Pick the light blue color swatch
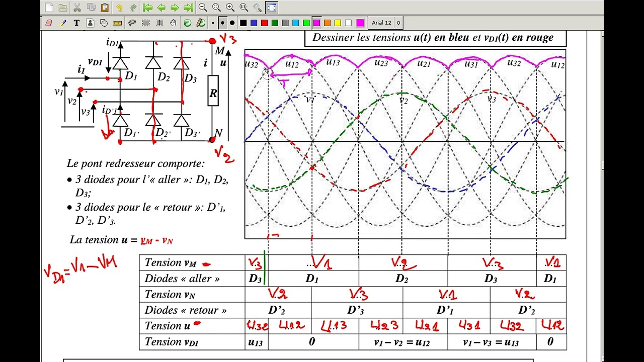This screenshot has height=362, width=644. pyautogui.click(x=296, y=23)
